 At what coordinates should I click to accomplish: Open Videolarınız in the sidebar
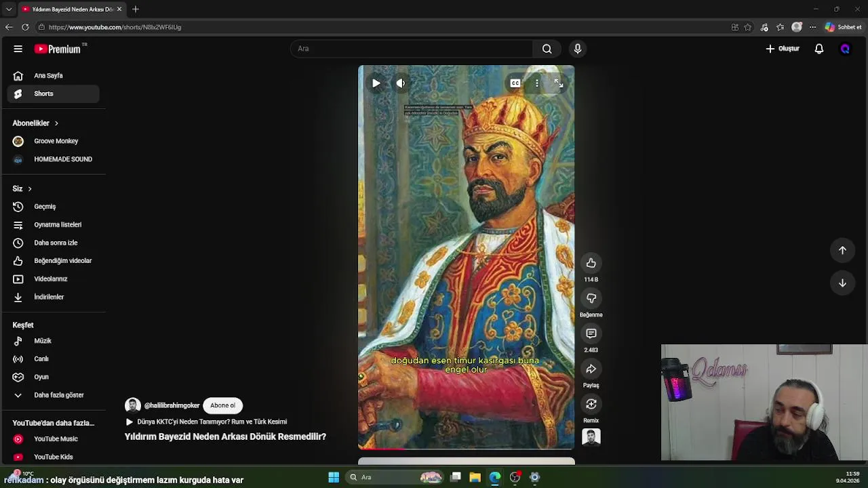coord(53,279)
